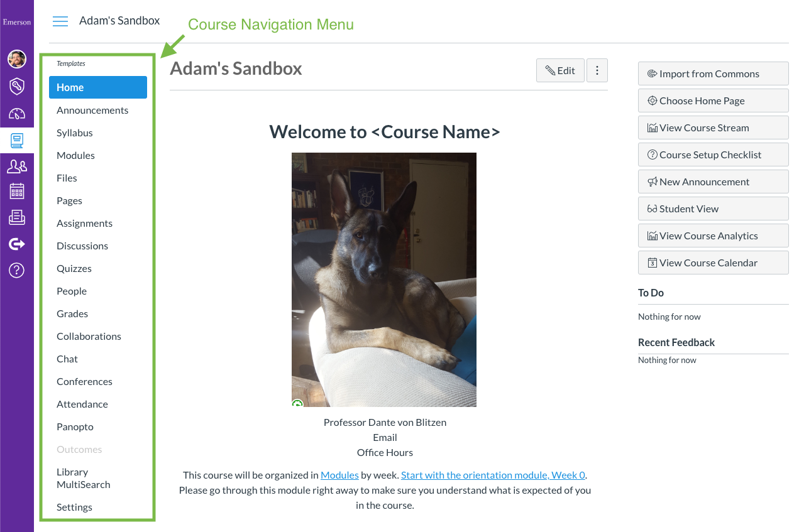This screenshot has width=799, height=532.
Task: Open Discussions in the course menu
Action: tap(82, 246)
